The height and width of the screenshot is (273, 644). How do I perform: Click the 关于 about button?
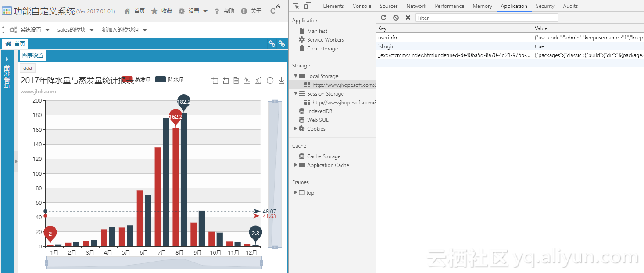[x=251, y=11]
